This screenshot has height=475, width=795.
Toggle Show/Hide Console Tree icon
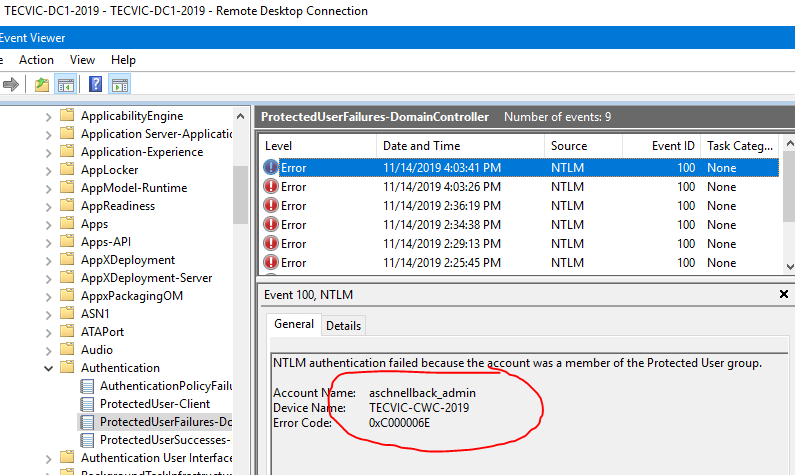coord(65,84)
